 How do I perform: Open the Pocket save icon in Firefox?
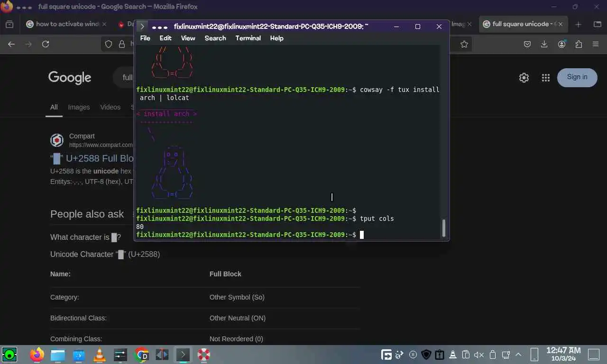[x=527, y=44]
